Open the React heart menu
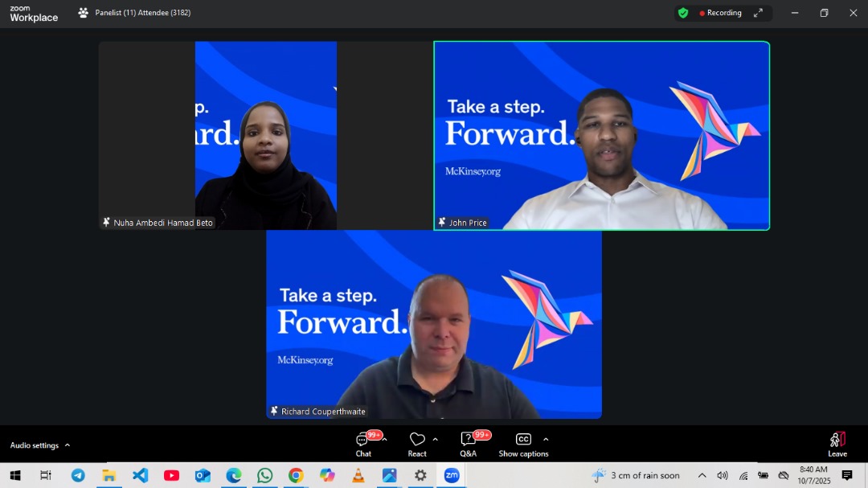 (417, 445)
